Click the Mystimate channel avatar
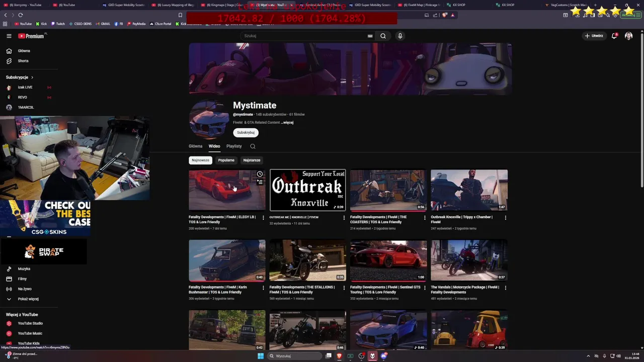The width and height of the screenshot is (644, 362). [x=209, y=120]
